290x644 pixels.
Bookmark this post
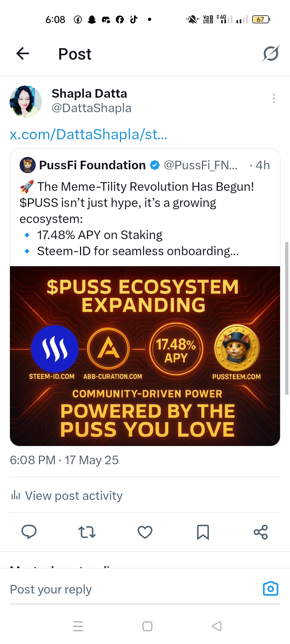[203, 532]
